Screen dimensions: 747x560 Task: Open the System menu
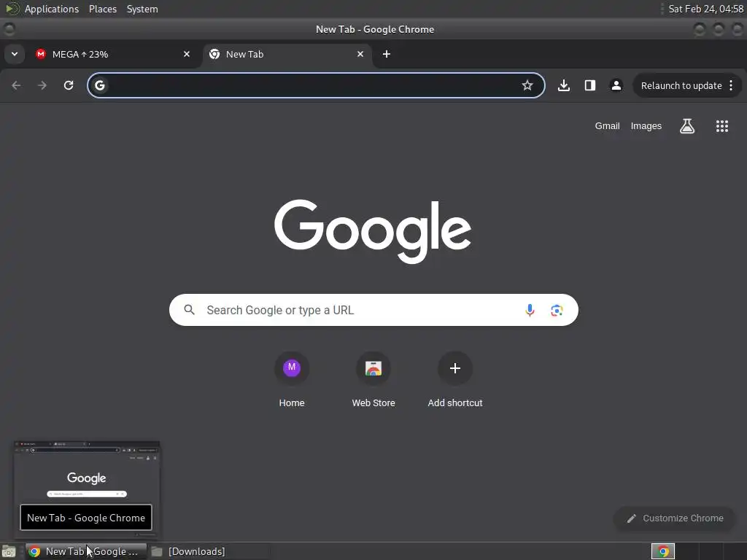142,9
